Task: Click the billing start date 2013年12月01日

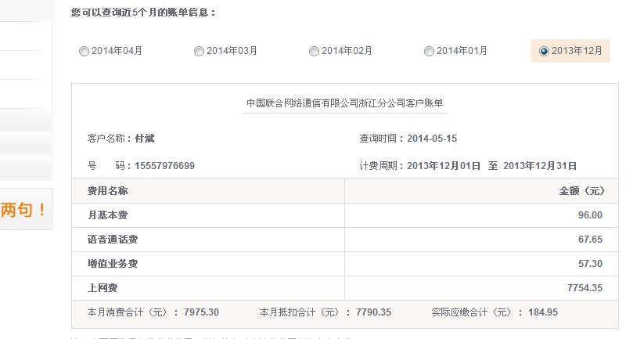Action: (444, 166)
